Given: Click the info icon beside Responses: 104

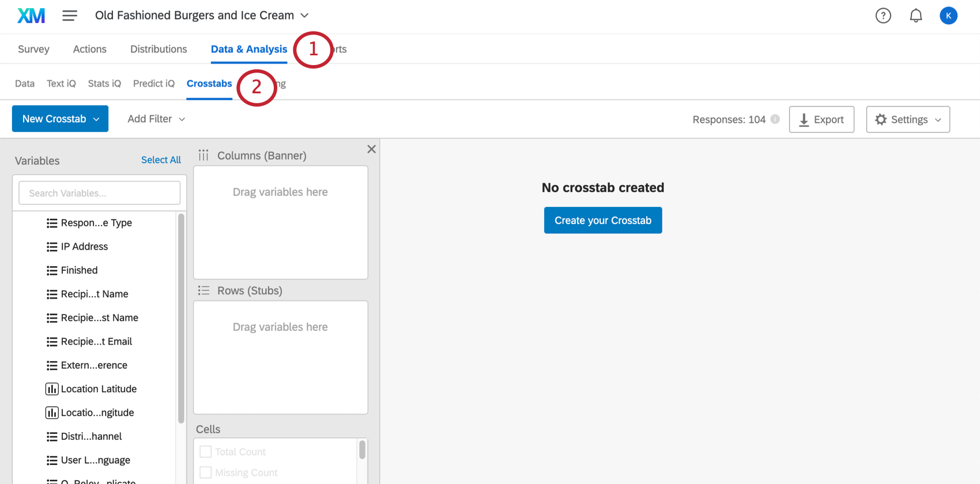Looking at the screenshot, I should tap(775, 119).
